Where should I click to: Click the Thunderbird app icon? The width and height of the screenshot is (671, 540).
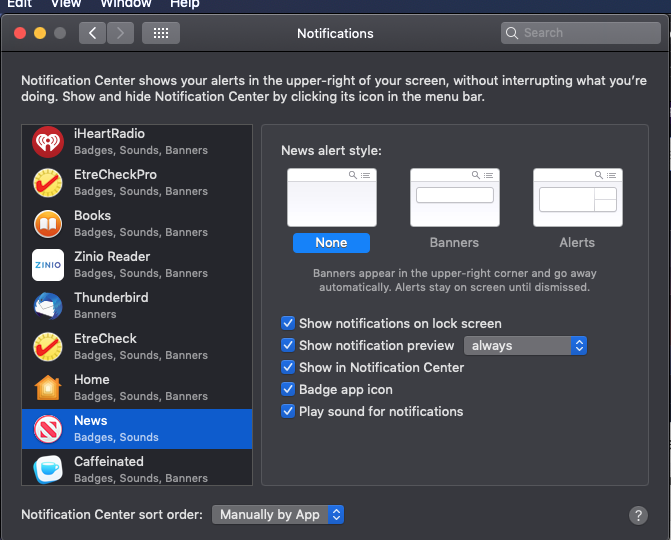(x=48, y=306)
